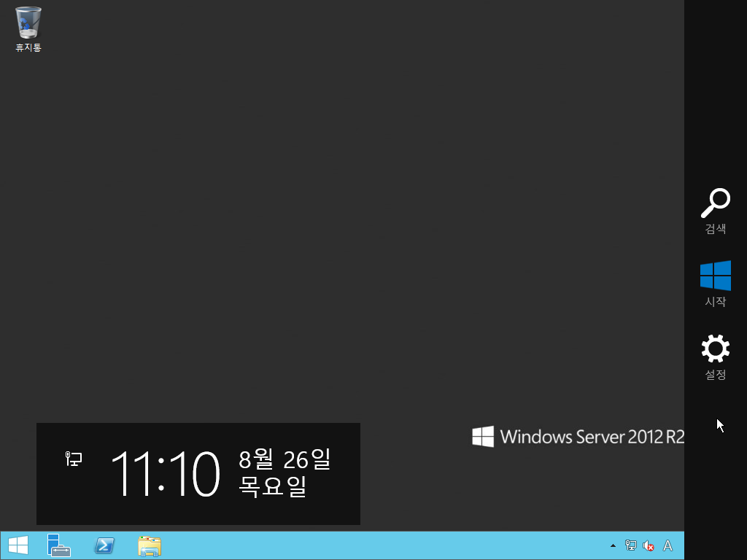Open Windows PowerShell from the taskbar
The image size is (747, 560).
coord(104,545)
